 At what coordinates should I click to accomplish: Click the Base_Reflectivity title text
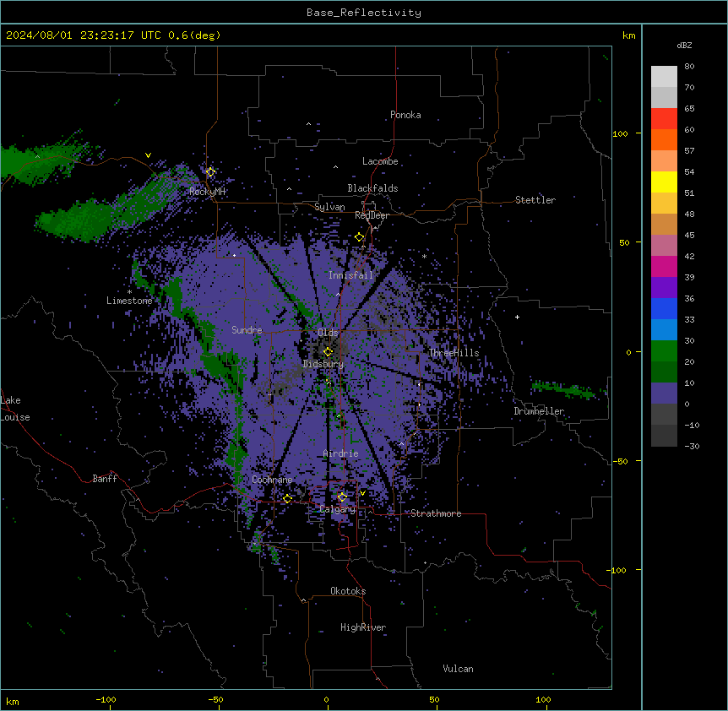point(364,13)
